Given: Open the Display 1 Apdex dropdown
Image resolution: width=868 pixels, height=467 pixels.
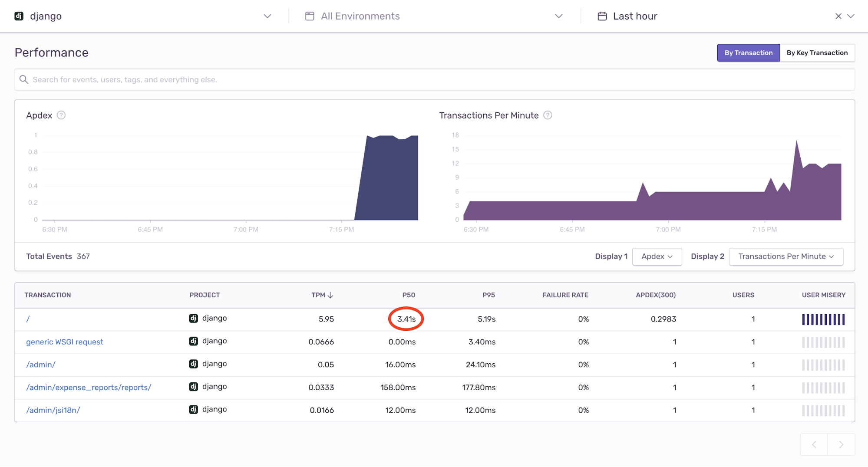Looking at the screenshot, I should click(657, 257).
